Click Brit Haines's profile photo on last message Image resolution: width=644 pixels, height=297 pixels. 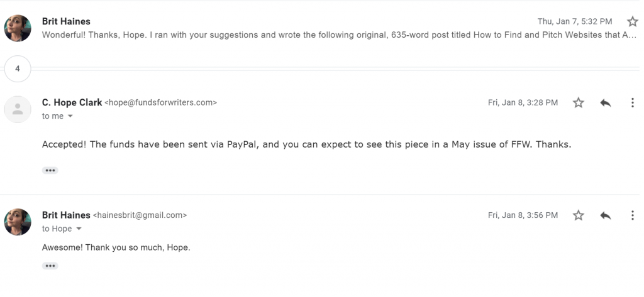[18, 222]
